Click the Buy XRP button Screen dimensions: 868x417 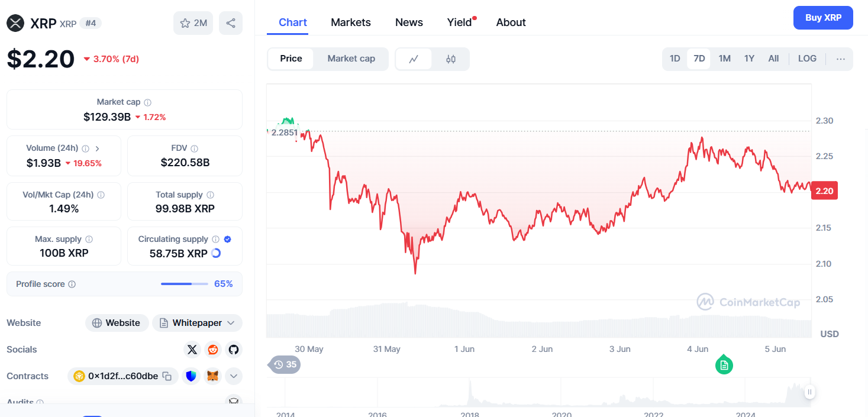tap(823, 18)
